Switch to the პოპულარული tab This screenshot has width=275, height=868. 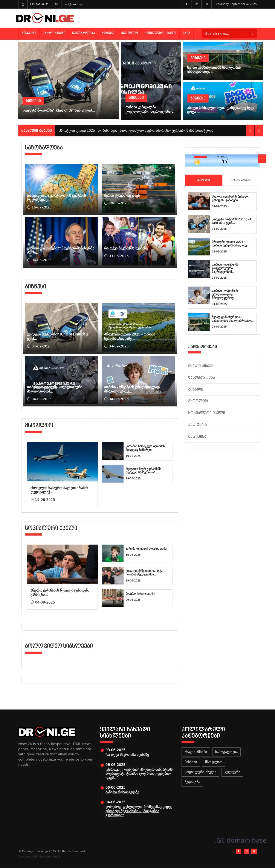(241, 180)
